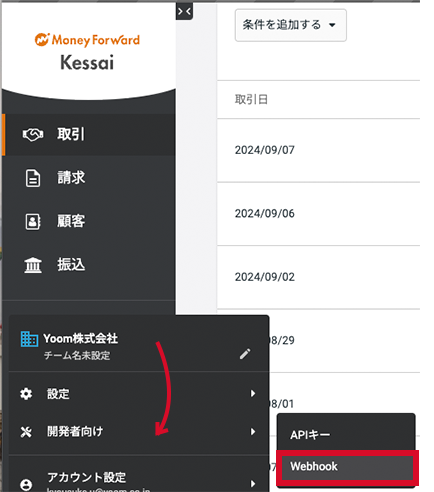Screen dimensions: 434x492
Task: Open the 2024/09/02 transaction row
Action: coord(318,277)
